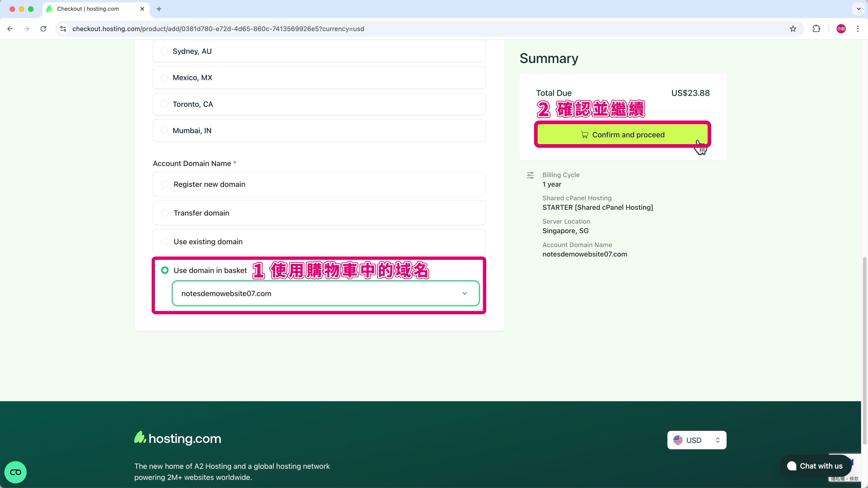The width and height of the screenshot is (868, 488).
Task: Open a new browser tab
Action: pos(159,9)
